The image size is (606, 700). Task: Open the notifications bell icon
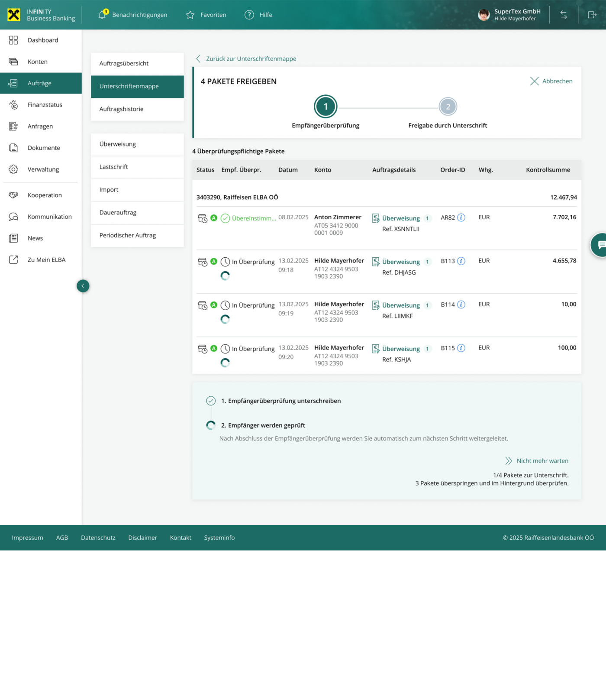(x=102, y=15)
